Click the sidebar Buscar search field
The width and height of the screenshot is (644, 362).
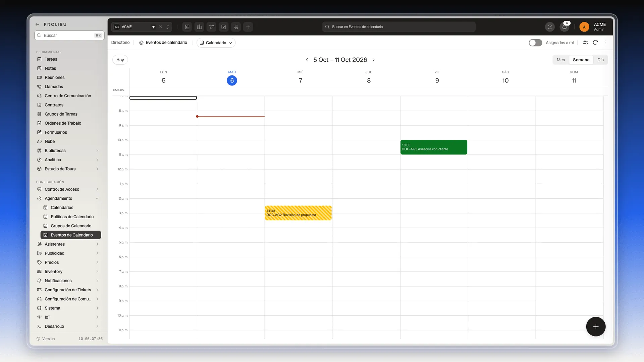point(69,35)
